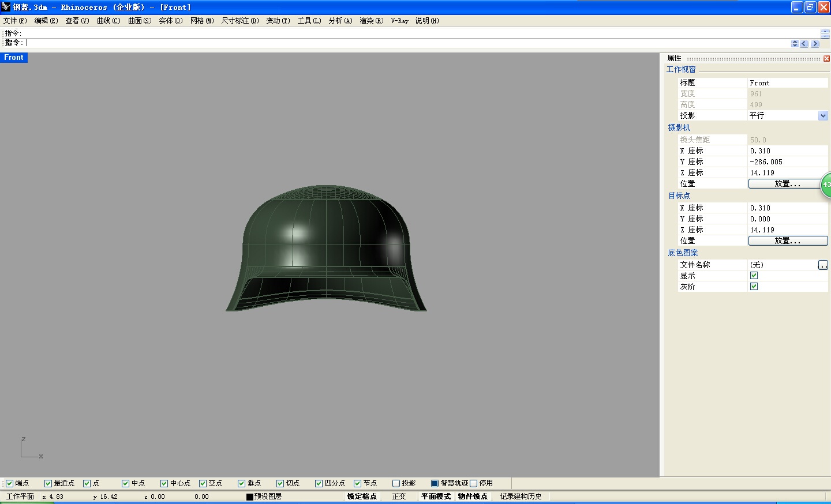Click 放置... button under 目标点 section

pos(788,241)
